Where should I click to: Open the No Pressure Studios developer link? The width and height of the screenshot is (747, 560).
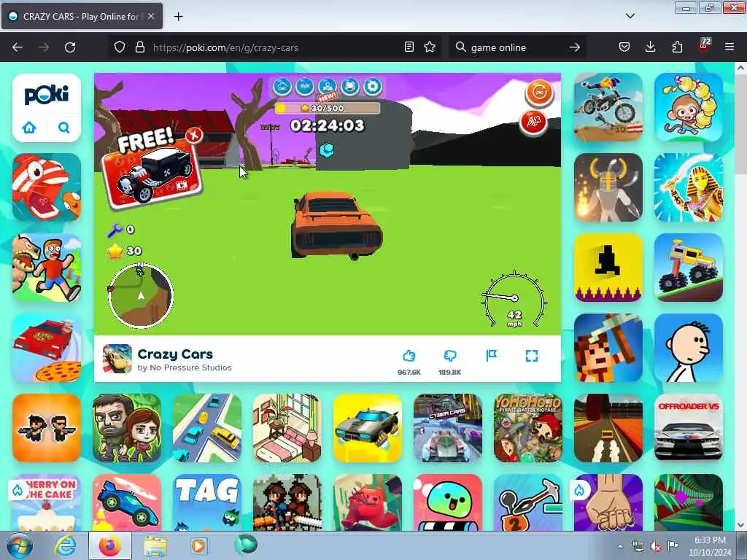coord(190,367)
